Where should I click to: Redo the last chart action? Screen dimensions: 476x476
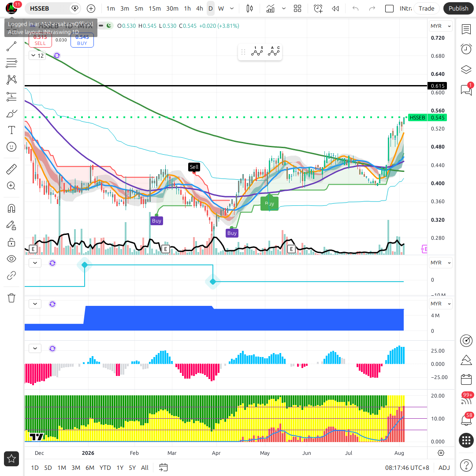(x=372, y=8)
